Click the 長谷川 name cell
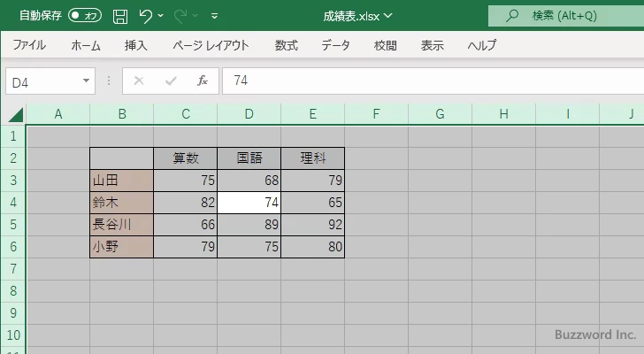Image resolution: width=644 pixels, height=354 pixels. pyautogui.click(x=121, y=225)
